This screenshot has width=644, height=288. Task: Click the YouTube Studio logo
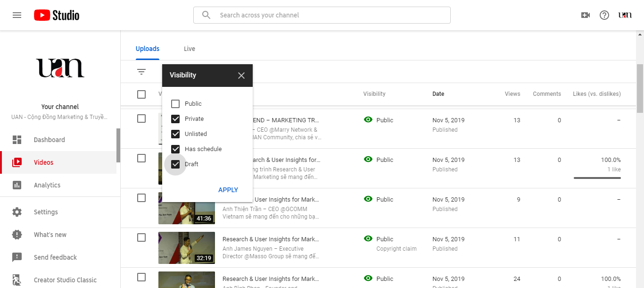(57, 15)
